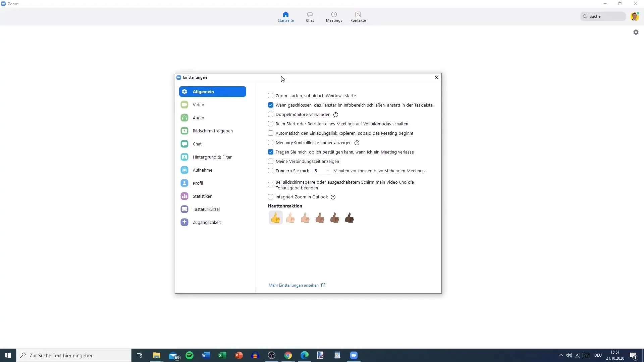644x362 pixels.
Task: Open the user profile avatar menu
Action: point(634,16)
